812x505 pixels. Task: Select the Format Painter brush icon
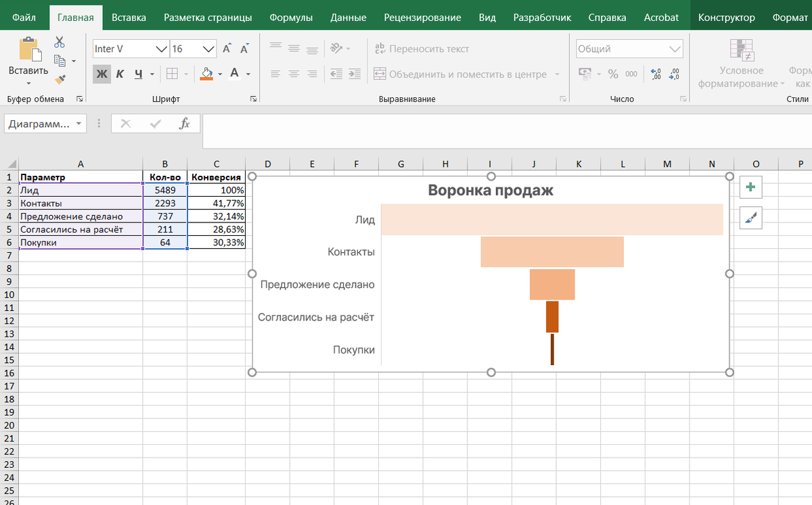[60, 80]
